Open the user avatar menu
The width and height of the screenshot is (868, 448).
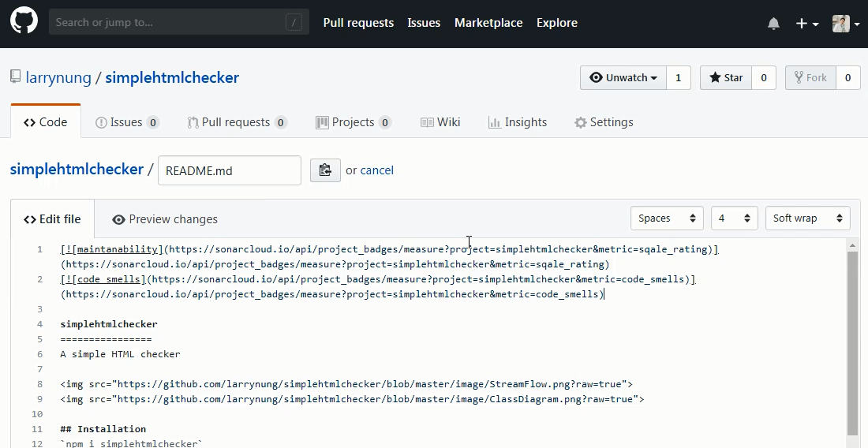[x=846, y=23]
